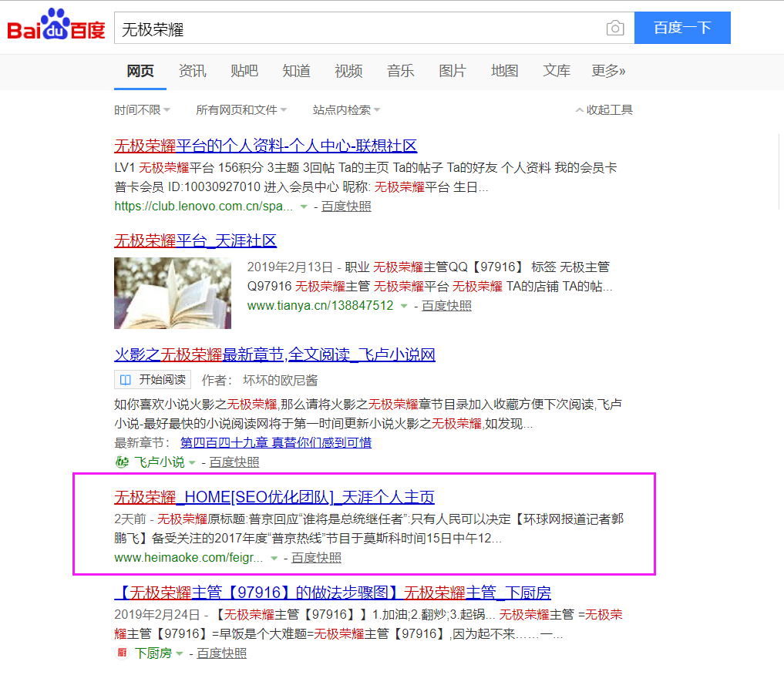Click the www.heimaoke.com/feigr... URL
Screen dimensions: 784x675
coord(189,558)
